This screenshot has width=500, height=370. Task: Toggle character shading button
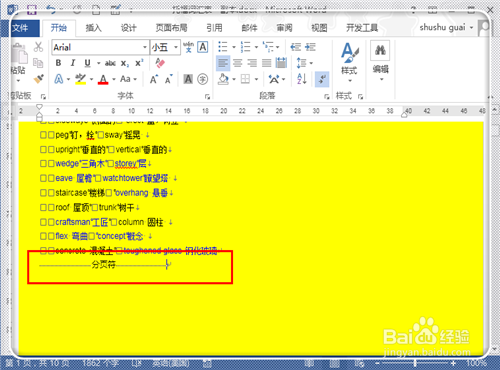188,79
